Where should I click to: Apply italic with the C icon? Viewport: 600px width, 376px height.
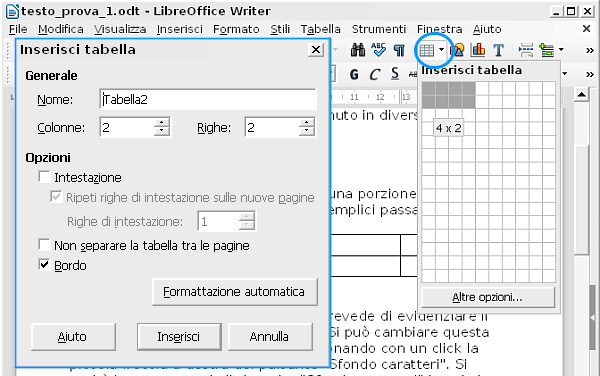pyautogui.click(x=375, y=74)
